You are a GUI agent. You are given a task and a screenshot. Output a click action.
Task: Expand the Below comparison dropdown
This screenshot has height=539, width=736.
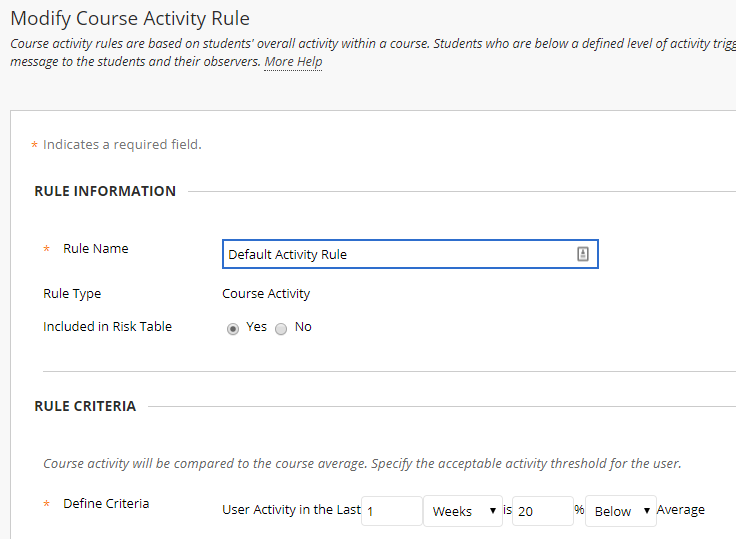[620, 511]
